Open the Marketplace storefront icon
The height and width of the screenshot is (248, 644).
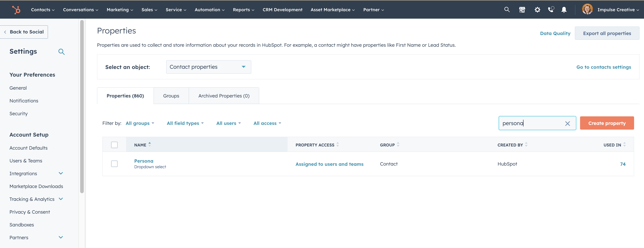tap(522, 10)
